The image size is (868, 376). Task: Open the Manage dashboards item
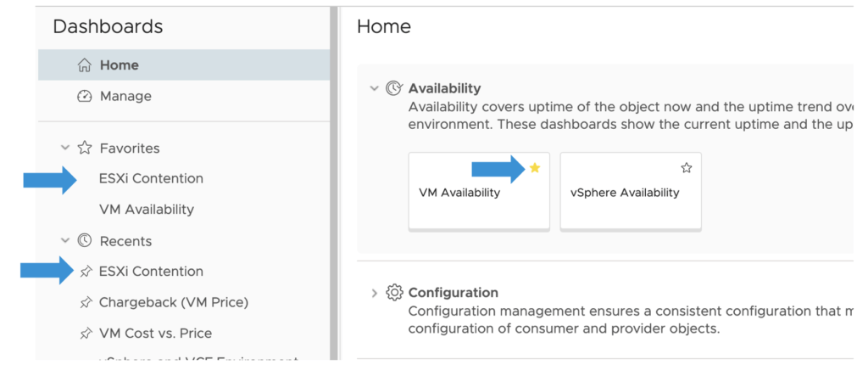click(125, 97)
